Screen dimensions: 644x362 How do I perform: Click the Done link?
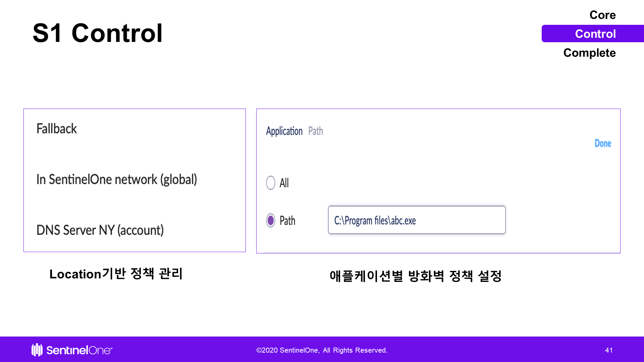(x=602, y=143)
